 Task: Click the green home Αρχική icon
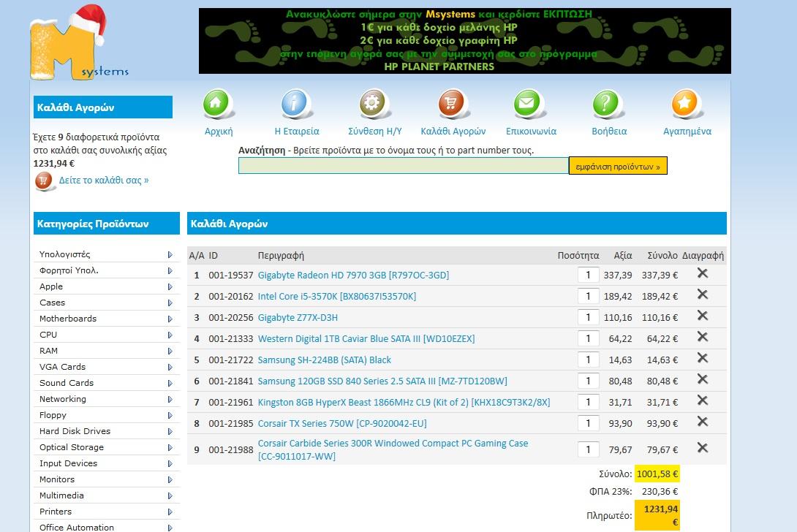(219, 104)
